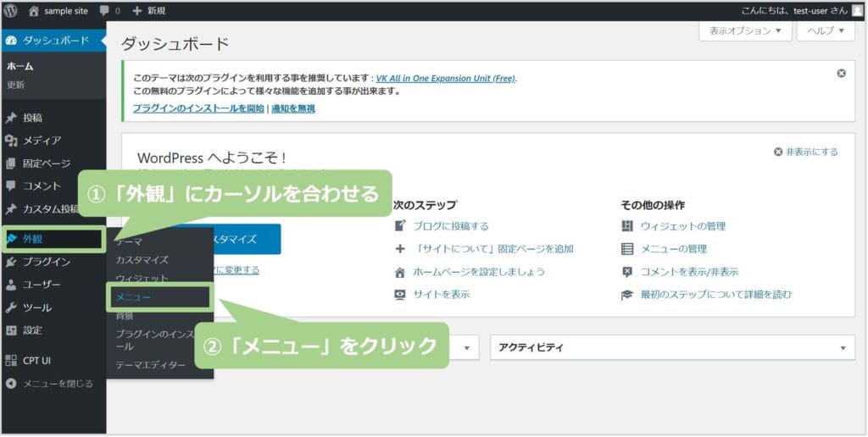Screen dimensions: 868x437
Task: Click the ブログに投稿する link
Action: click(x=451, y=226)
